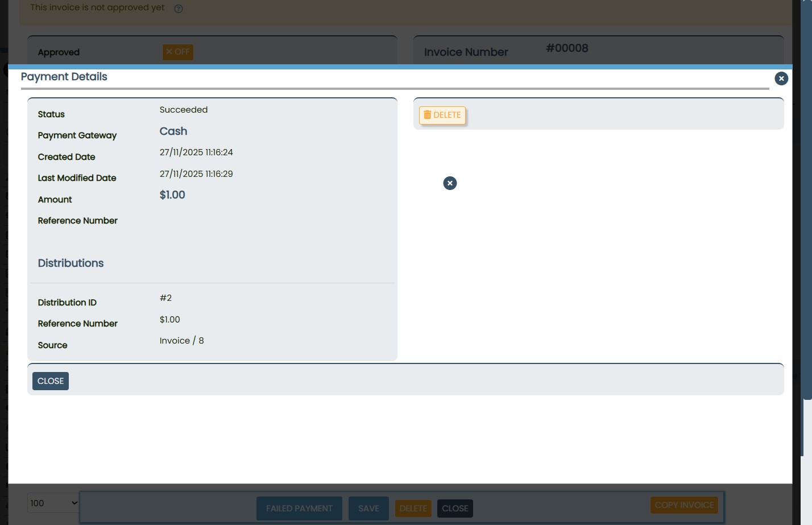Delete the payment using the trash DELETE button
This screenshot has width=812, height=525.
[442, 115]
